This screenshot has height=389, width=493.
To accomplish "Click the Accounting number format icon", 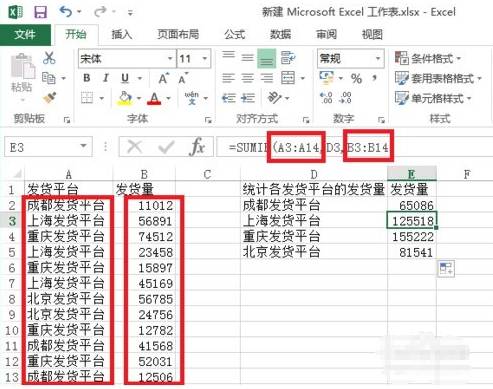I will (326, 78).
